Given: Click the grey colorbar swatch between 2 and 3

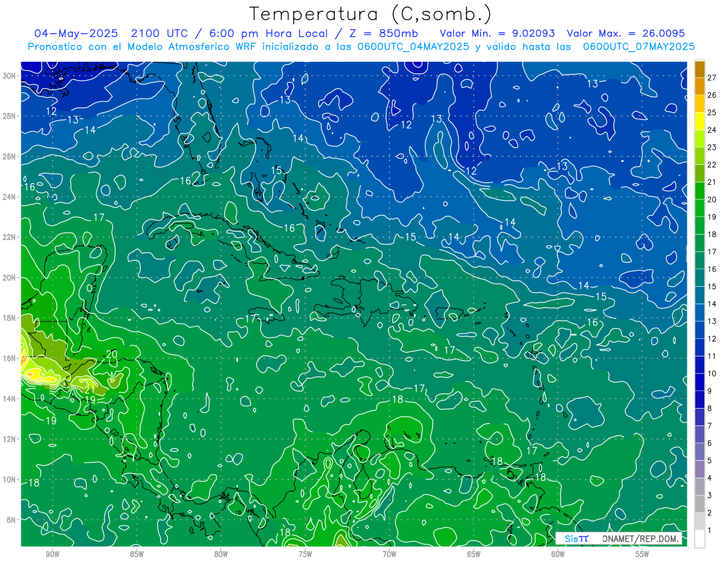Looking at the screenshot, I should click(x=700, y=504).
